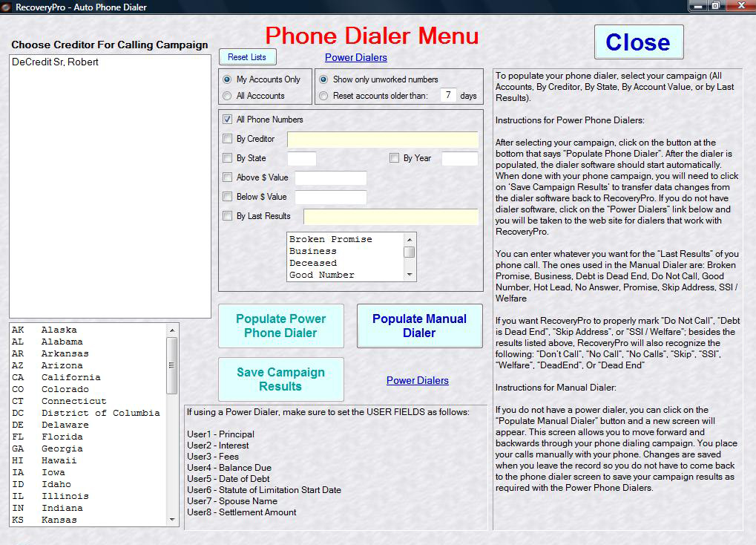
Task: Click the results list scrollbar thumb
Action: click(410, 252)
